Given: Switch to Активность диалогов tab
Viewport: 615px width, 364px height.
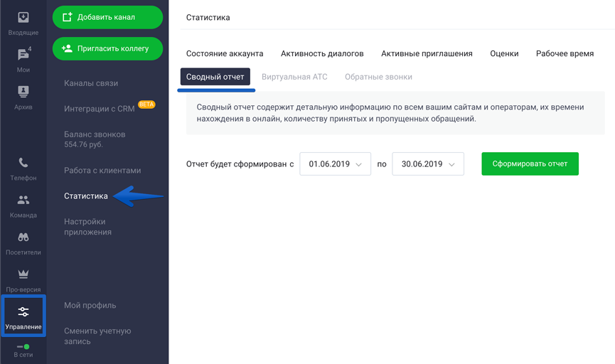Looking at the screenshot, I should (x=322, y=53).
